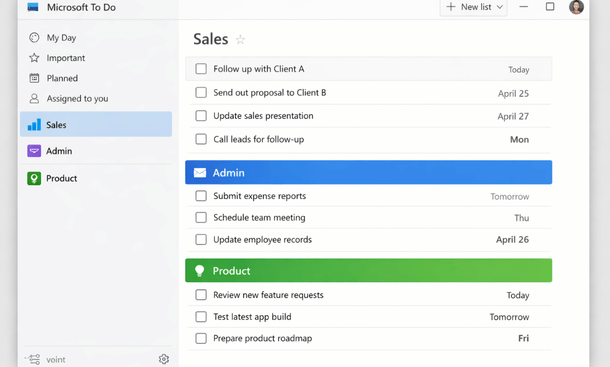Open the Follow up with Client A task
Screen dimensions: 610x367
[x=368, y=69]
